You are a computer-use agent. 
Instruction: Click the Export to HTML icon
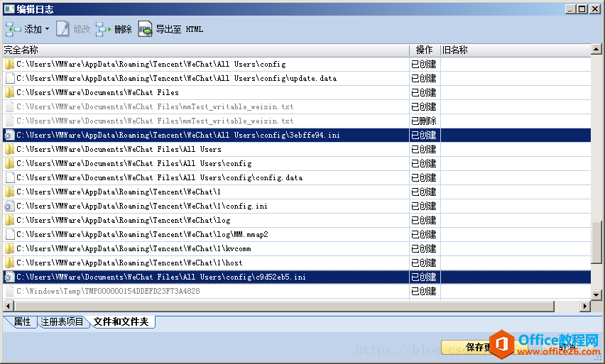tap(146, 29)
